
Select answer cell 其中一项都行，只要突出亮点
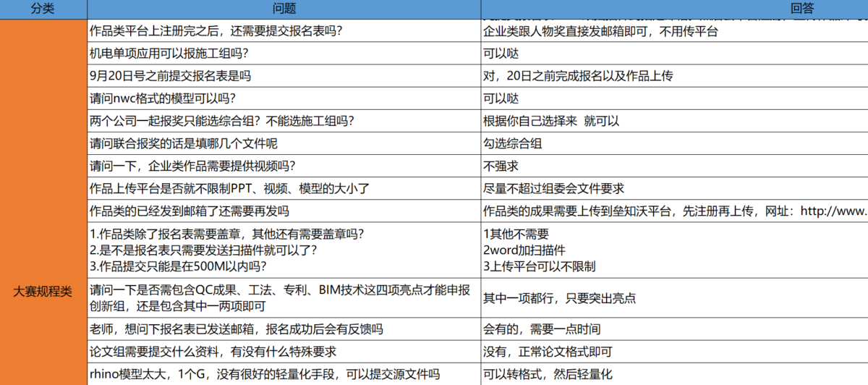coord(674,298)
